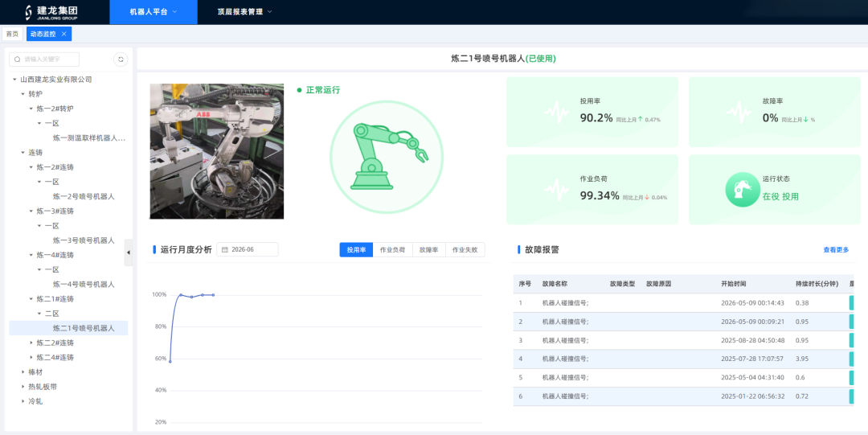Select the 动态监控 tab

(43, 34)
